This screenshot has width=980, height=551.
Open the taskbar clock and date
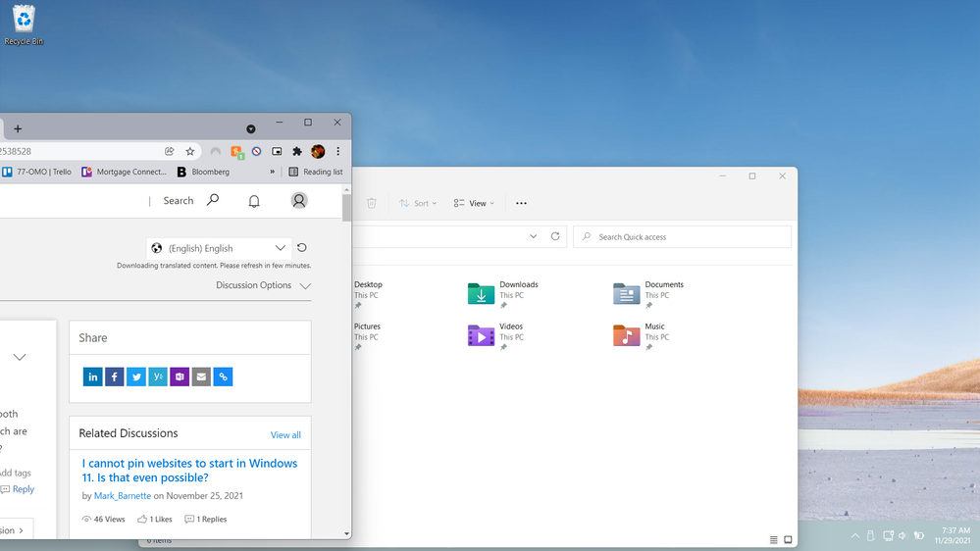(953, 535)
